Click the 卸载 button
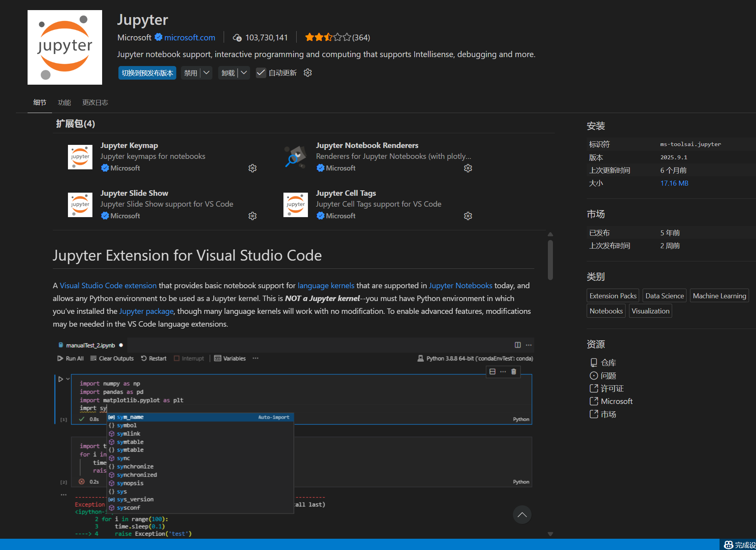This screenshot has height=550, width=756. tap(228, 73)
